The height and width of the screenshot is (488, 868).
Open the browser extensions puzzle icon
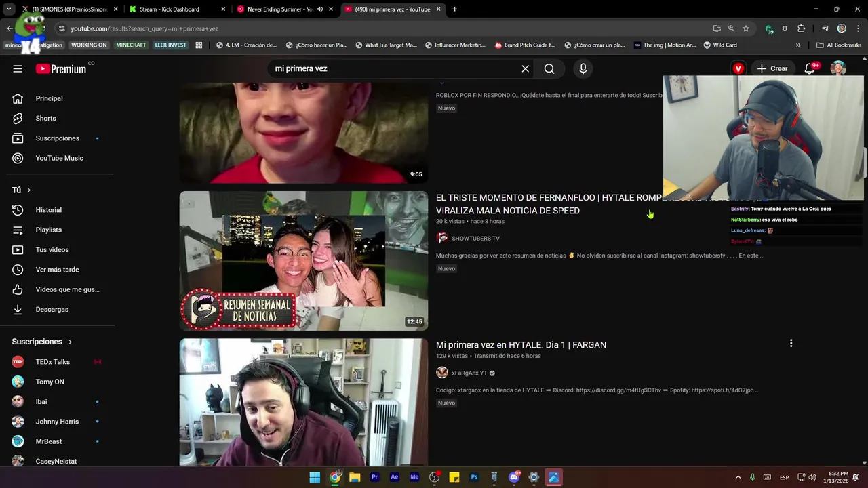pos(802,28)
